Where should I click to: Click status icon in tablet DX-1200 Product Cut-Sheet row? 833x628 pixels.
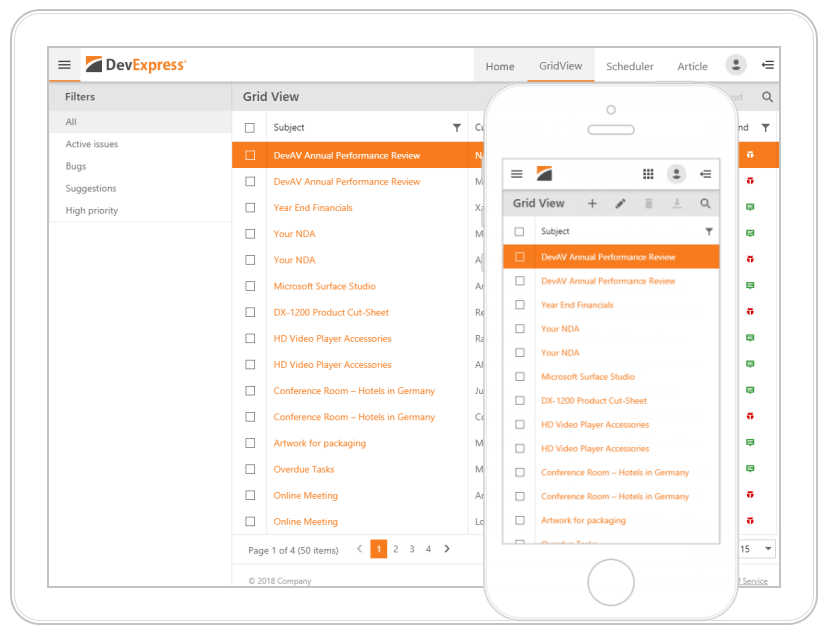750,311
